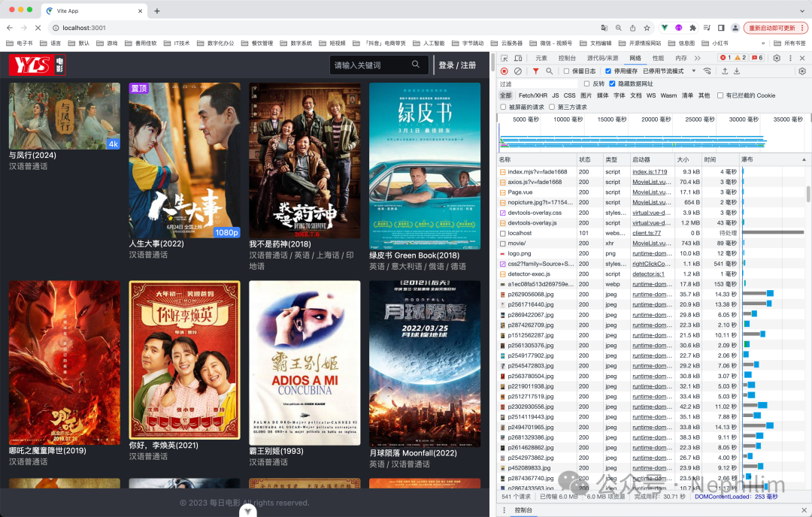Viewport: 812px width, 517px height.
Task: Open the 控制台 drawer three-dot menu
Action: pos(504,509)
